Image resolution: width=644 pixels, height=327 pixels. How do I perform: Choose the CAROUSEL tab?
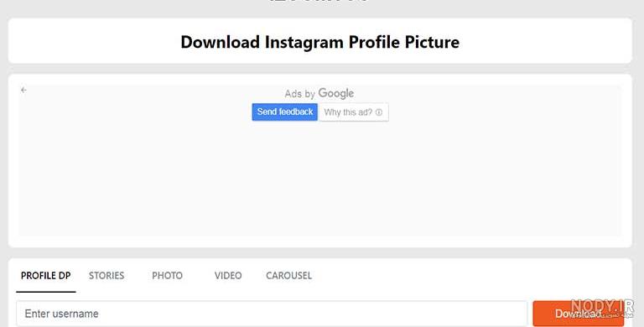[288, 276]
